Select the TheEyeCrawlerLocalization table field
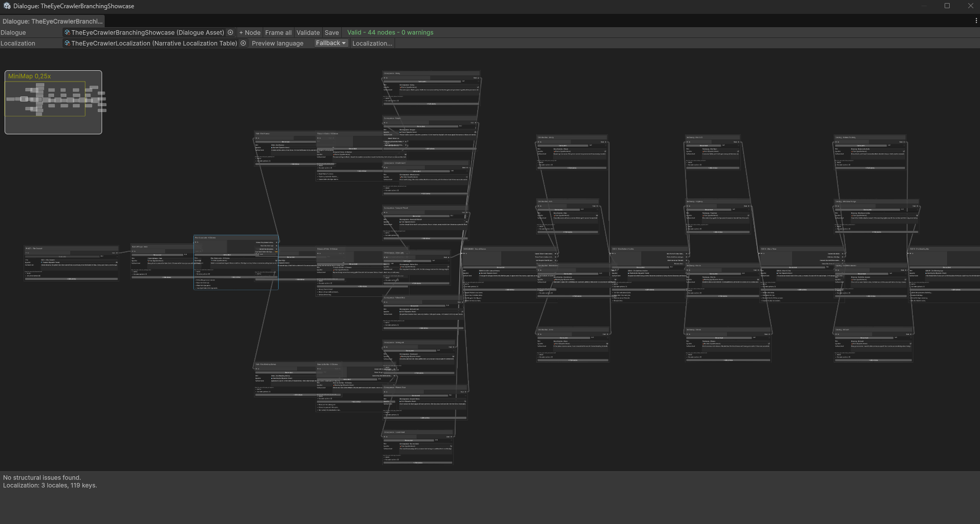This screenshot has height=524, width=980. coord(155,44)
